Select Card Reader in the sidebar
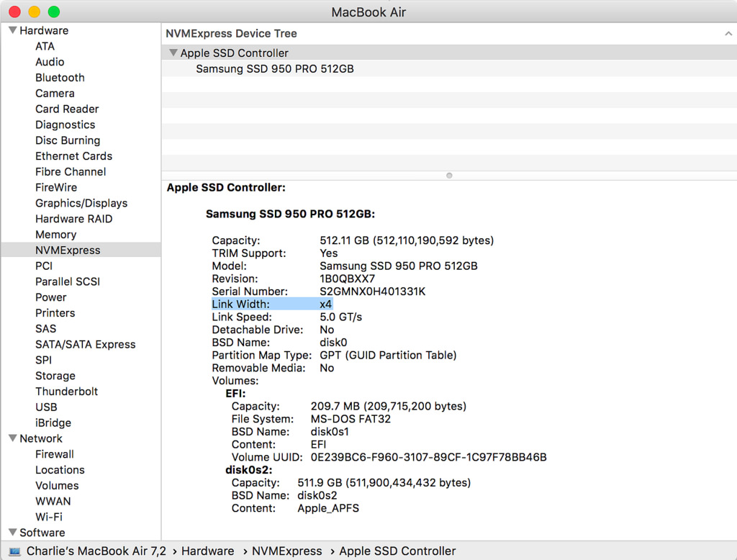This screenshot has width=737, height=560. [67, 109]
